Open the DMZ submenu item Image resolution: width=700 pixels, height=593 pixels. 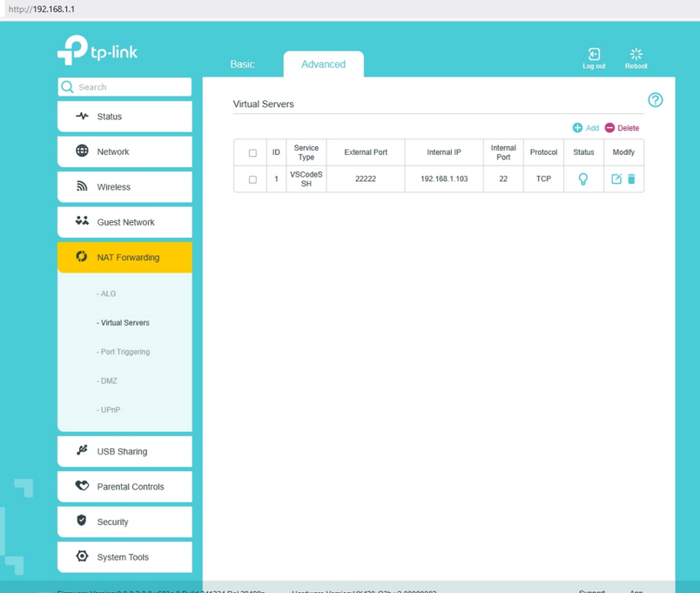(x=108, y=381)
